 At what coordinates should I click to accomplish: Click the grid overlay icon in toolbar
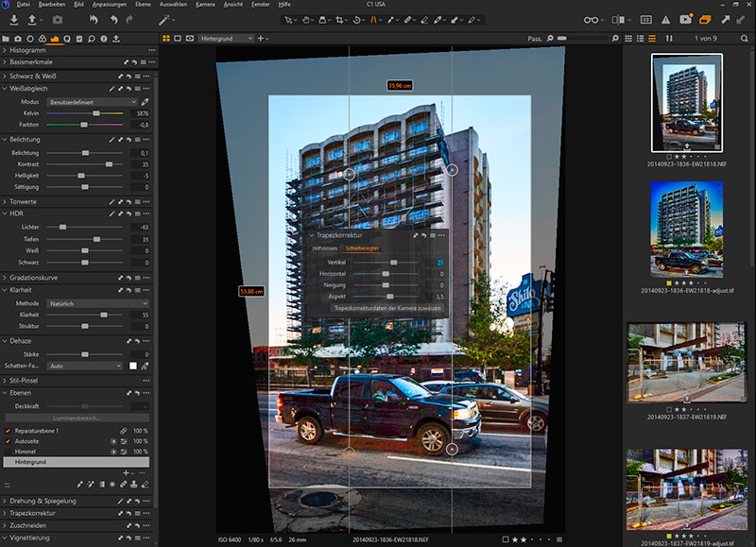(x=646, y=20)
